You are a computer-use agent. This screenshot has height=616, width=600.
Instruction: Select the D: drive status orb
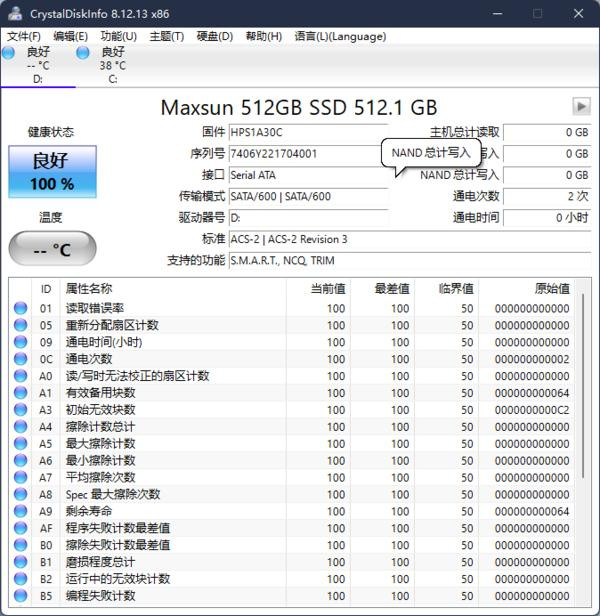tap(10, 52)
